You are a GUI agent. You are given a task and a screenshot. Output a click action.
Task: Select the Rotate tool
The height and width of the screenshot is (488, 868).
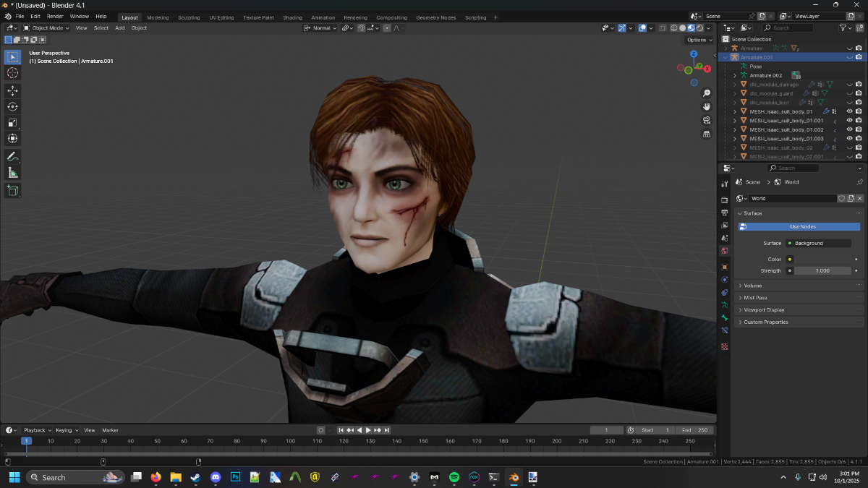pyautogui.click(x=12, y=106)
